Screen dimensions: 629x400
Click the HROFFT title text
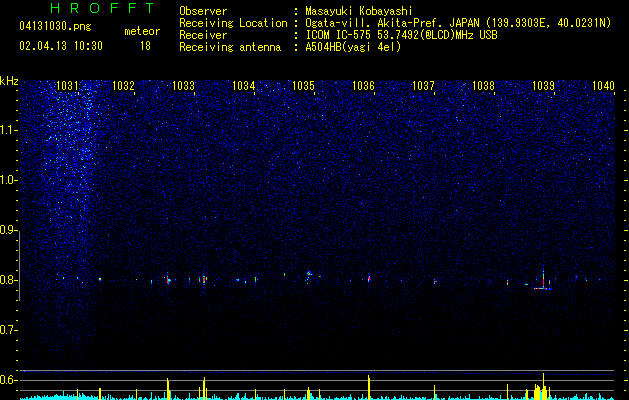tap(102, 8)
